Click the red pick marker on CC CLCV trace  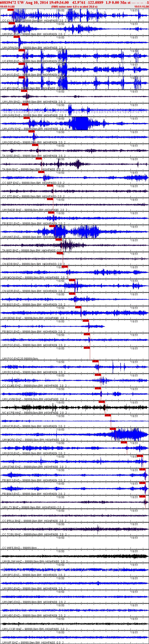pos(11,9)
